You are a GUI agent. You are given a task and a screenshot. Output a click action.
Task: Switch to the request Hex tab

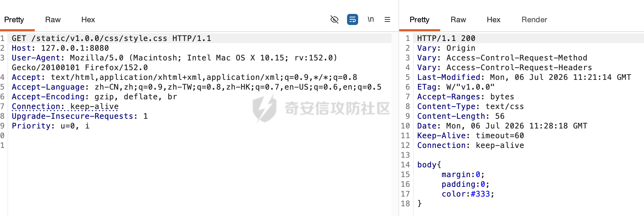pos(88,20)
